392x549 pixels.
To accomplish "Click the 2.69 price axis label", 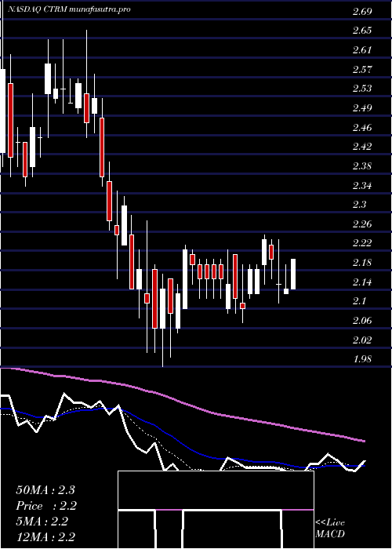I will pos(362,12).
